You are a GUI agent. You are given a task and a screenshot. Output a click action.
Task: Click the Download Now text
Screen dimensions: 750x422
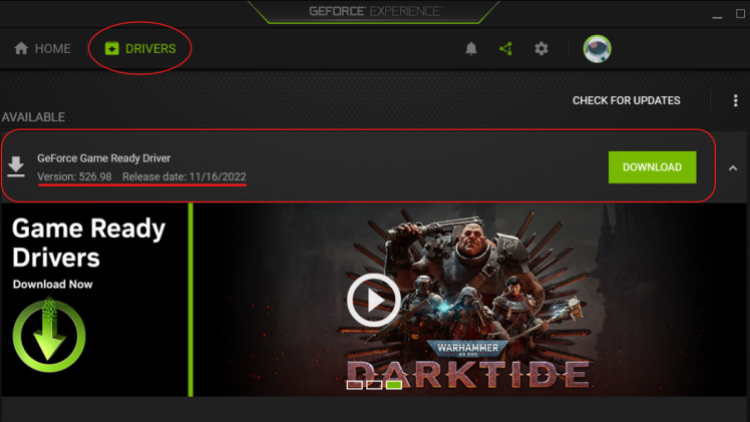53,284
